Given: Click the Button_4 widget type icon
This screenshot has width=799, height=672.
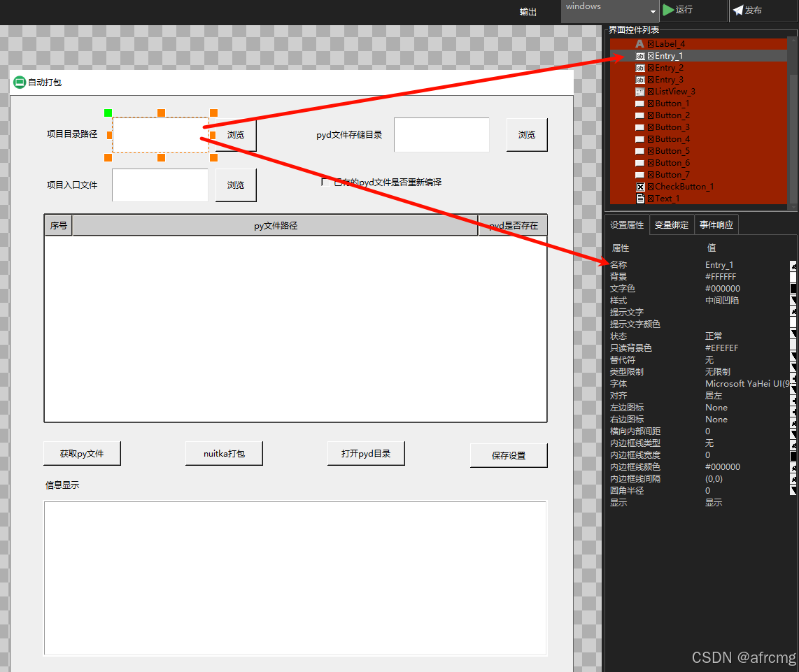Looking at the screenshot, I should click(640, 139).
